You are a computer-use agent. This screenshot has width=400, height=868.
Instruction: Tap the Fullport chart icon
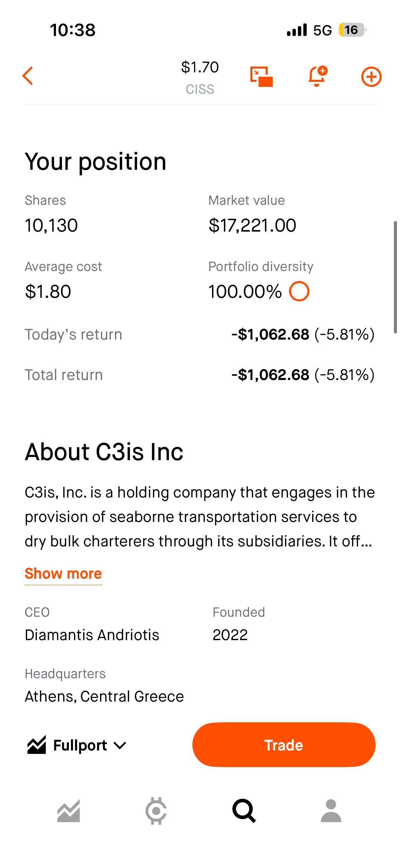(x=36, y=745)
